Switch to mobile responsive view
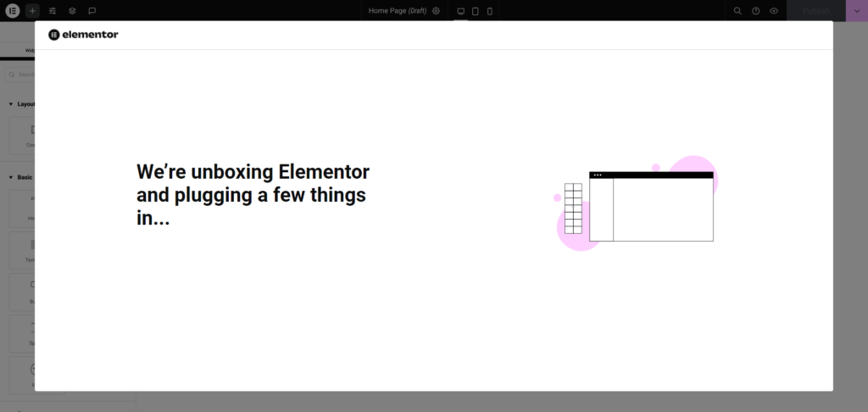This screenshot has height=412, width=868. [489, 11]
